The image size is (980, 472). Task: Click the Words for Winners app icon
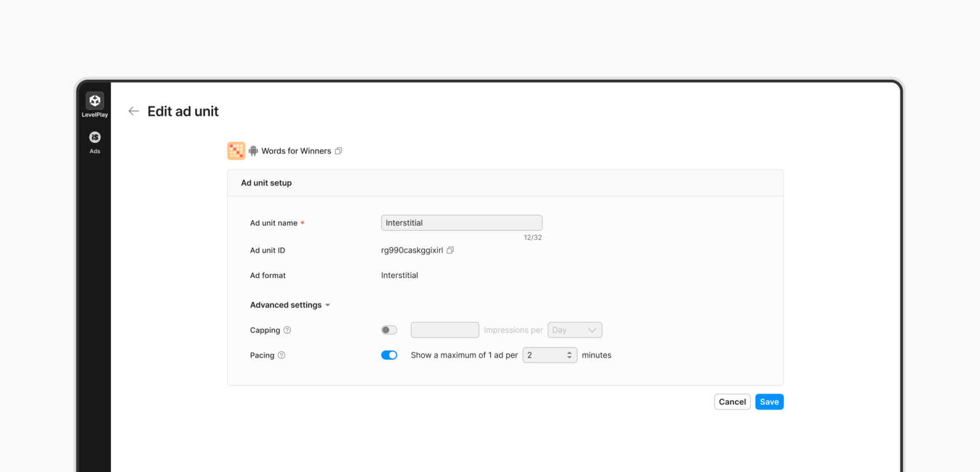pyautogui.click(x=236, y=151)
